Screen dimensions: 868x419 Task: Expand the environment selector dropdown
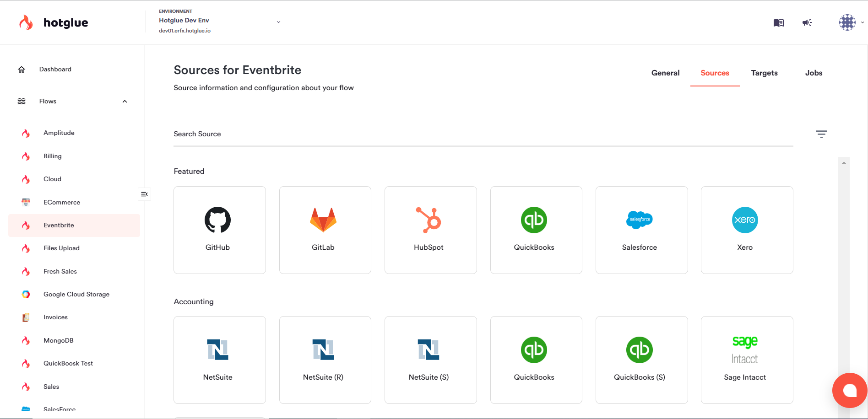278,22
